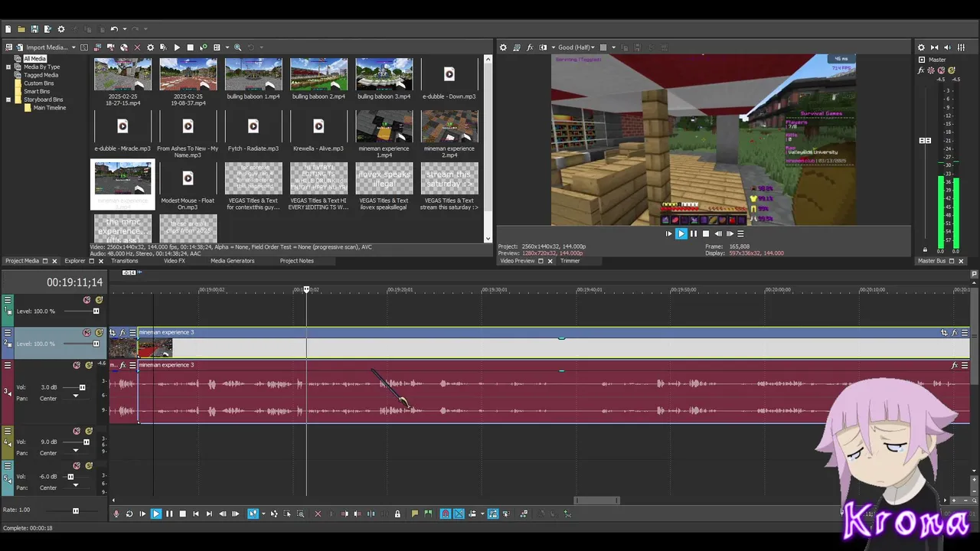Switch to the Video FX tab
980x551 pixels.
coord(175,261)
